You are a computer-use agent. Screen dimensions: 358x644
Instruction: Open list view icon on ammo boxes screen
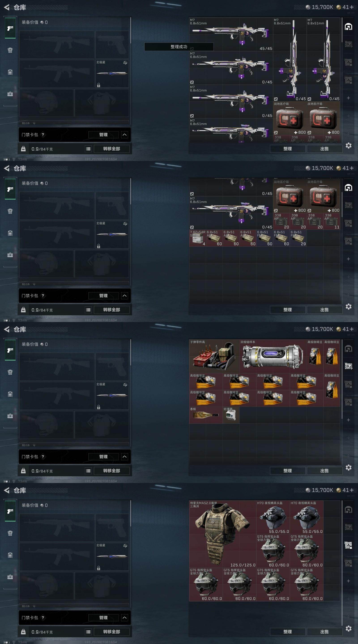click(88, 310)
